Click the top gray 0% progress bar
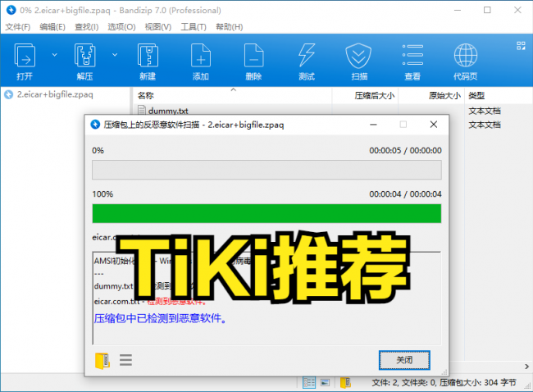The width and height of the screenshot is (533, 392). tap(266, 170)
